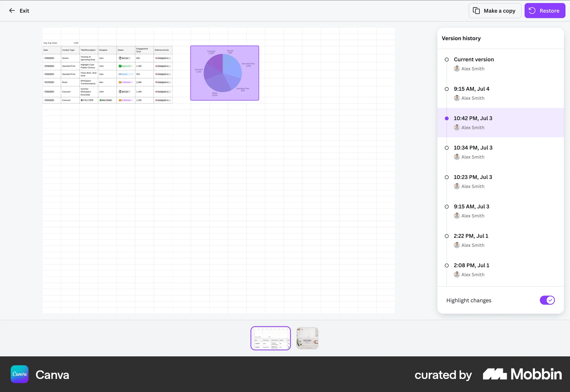Select the 9:15 AM Jul 4 version marker
This screenshot has width=570, height=392.
[x=446, y=88]
